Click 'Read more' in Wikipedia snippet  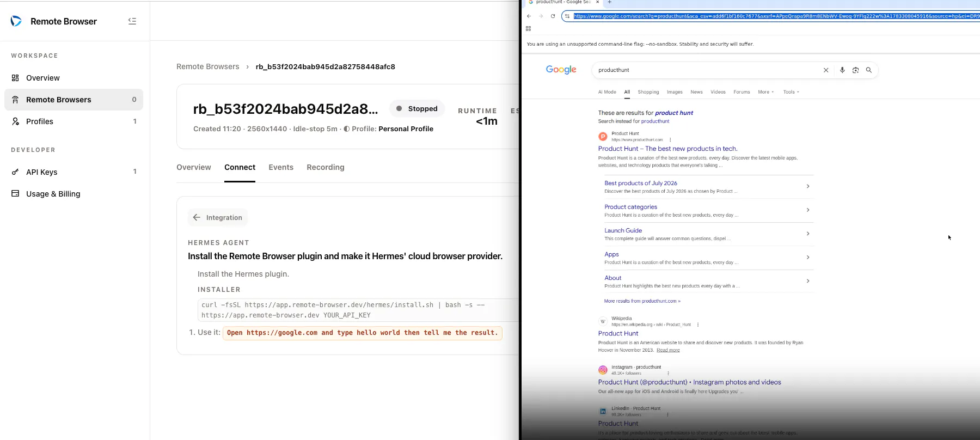coord(668,350)
